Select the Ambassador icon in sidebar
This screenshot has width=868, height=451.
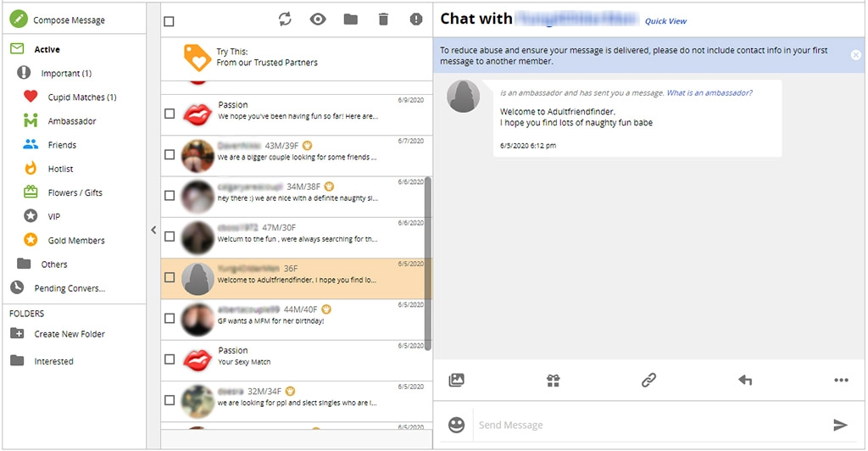tap(31, 120)
